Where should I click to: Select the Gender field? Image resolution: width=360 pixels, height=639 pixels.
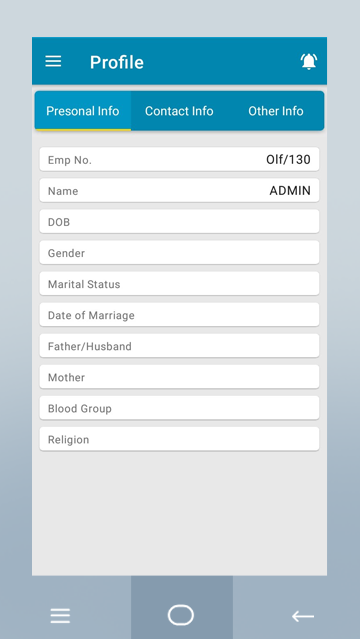coord(179,253)
